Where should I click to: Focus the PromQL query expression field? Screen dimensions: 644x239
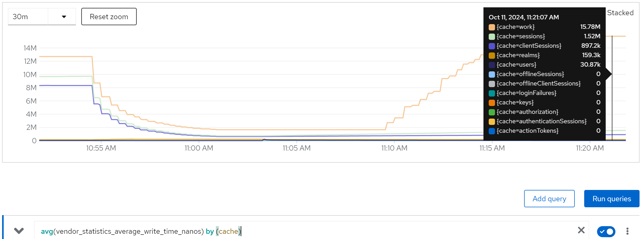289,231
